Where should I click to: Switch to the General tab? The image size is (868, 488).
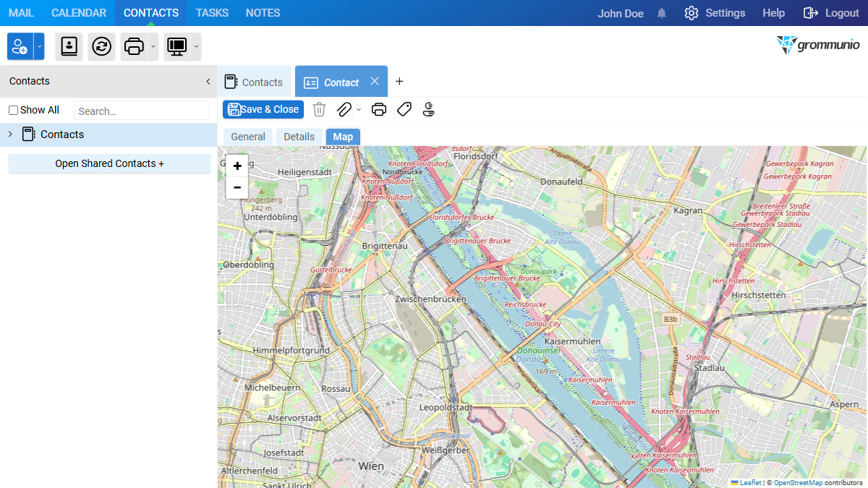click(x=248, y=137)
